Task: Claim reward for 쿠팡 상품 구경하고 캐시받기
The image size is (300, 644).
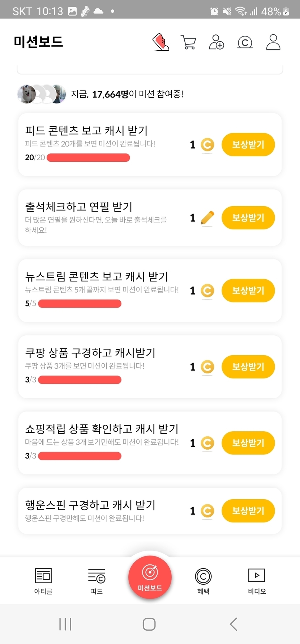Action: [x=248, y=367]
